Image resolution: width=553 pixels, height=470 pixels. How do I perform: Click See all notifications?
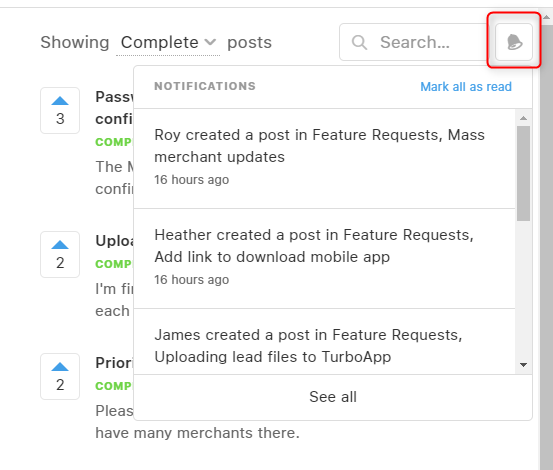(333, 397)
